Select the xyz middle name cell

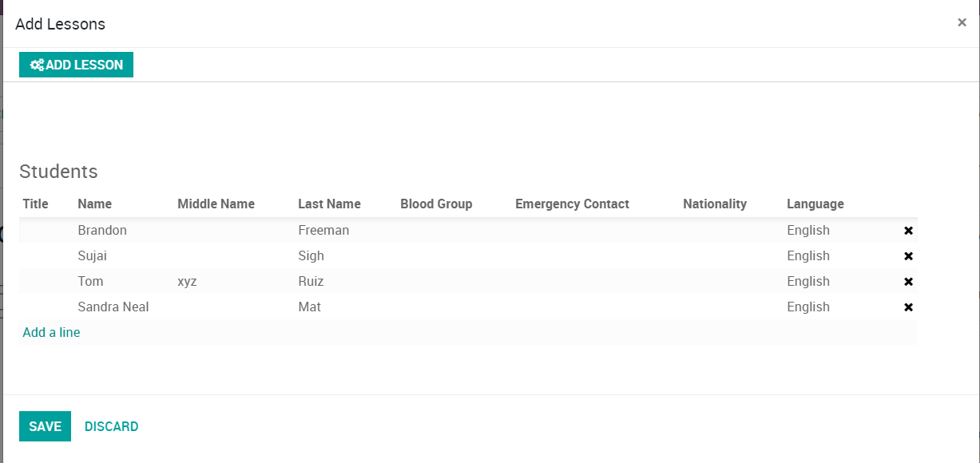(187, 281)
